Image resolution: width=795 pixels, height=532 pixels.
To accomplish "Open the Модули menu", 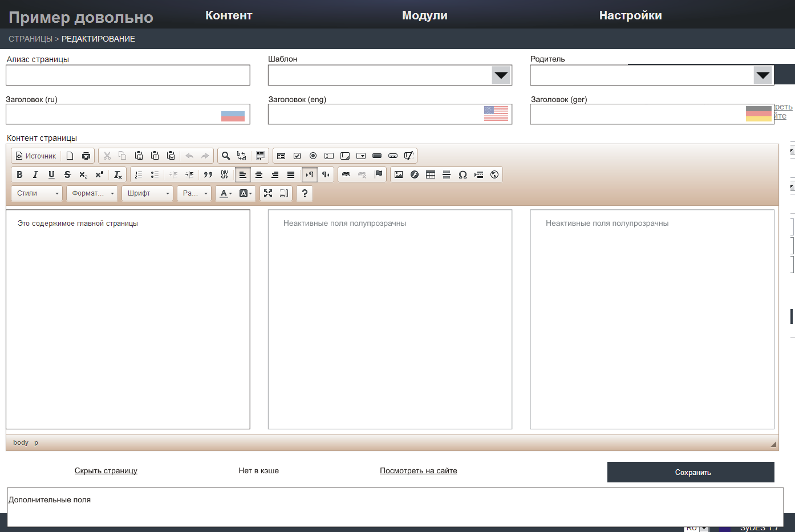I will 424,15.
